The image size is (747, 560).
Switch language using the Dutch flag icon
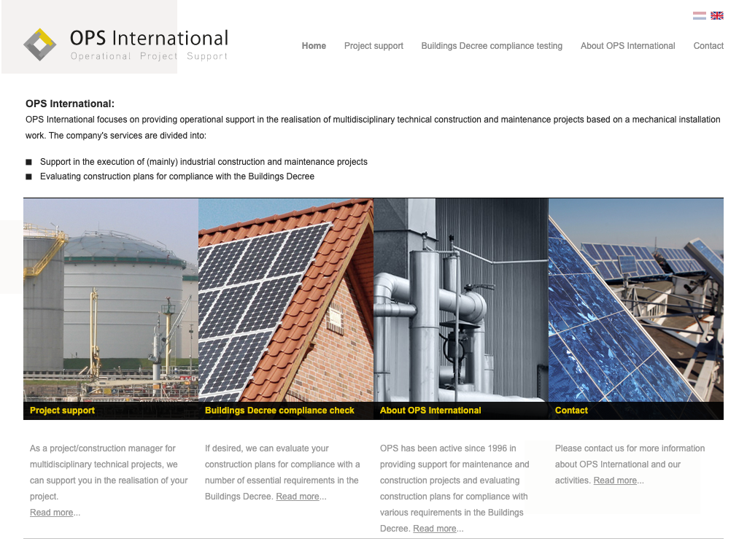[699, 15]
